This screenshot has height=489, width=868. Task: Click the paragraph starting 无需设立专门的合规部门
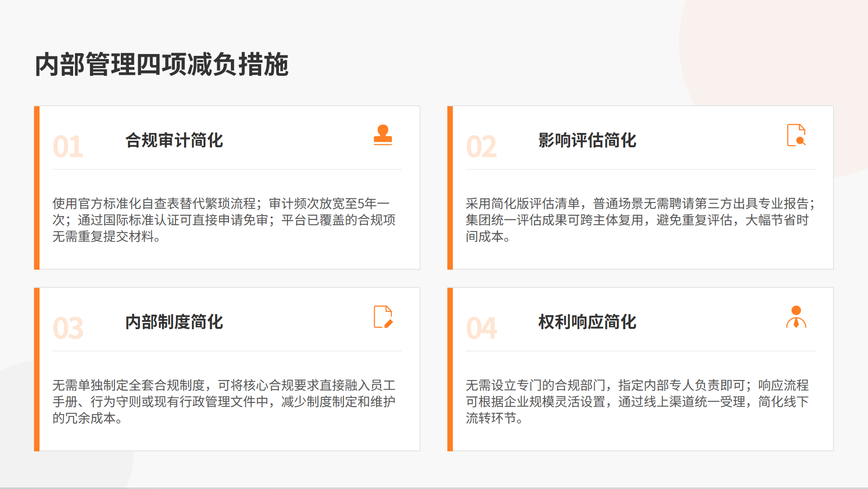pyautogui.click(x=637, y=401)
